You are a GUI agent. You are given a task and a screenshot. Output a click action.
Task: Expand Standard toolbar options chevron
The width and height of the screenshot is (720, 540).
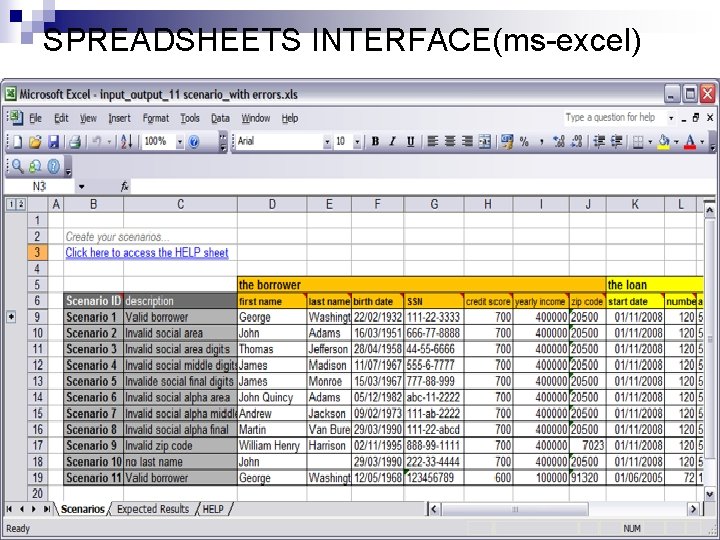pyautogui.click(x=223, y=142)
